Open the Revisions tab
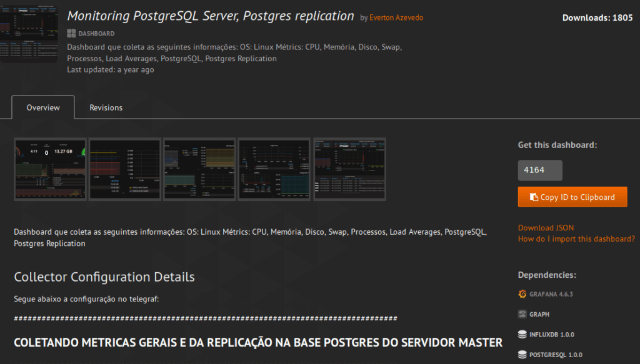This screenshot has width=640, height=364. tap(106, 107)
